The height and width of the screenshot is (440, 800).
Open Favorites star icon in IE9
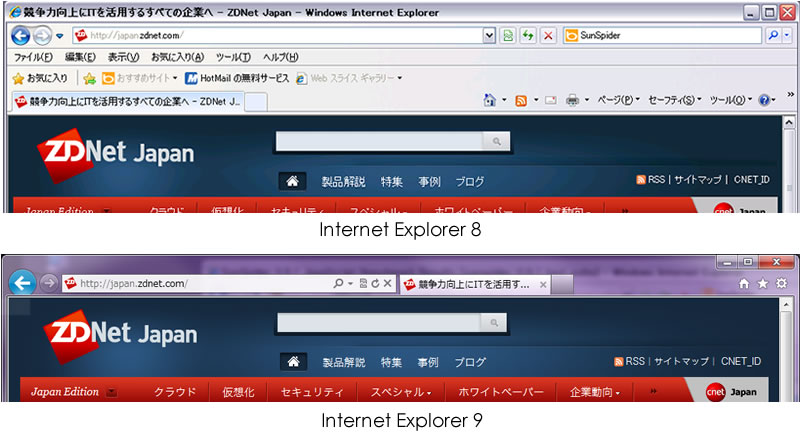(x=763, y=283)
